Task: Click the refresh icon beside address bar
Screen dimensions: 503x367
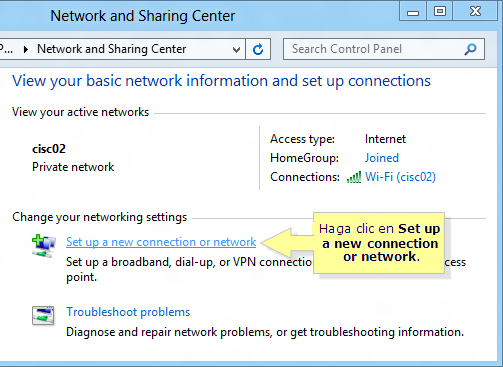Action: point(258,49)
